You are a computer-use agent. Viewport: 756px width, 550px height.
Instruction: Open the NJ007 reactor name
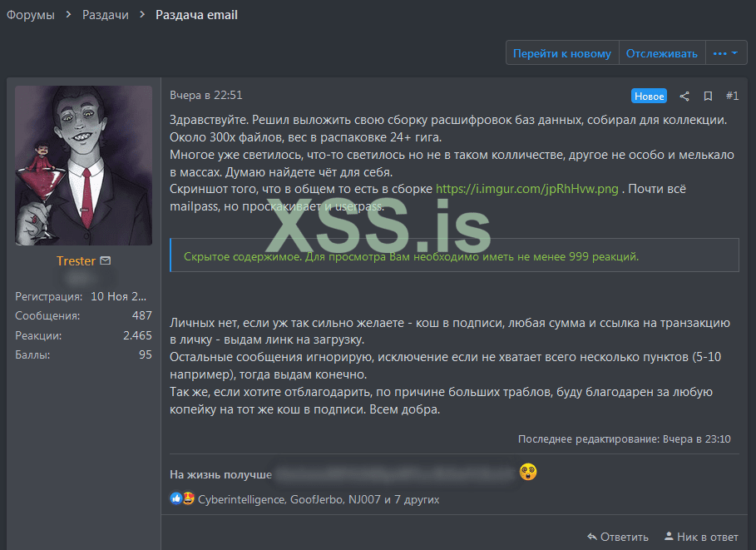[x=364, y=499]
